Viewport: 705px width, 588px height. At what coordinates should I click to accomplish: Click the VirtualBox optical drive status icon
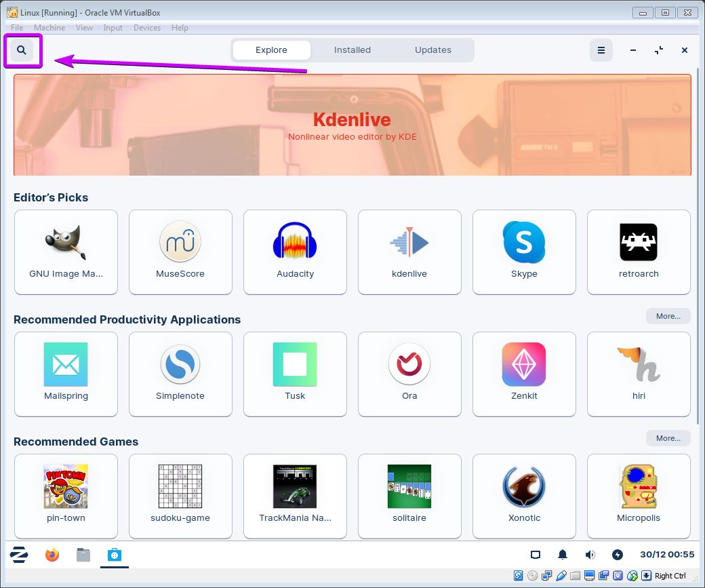pos(532,575)
